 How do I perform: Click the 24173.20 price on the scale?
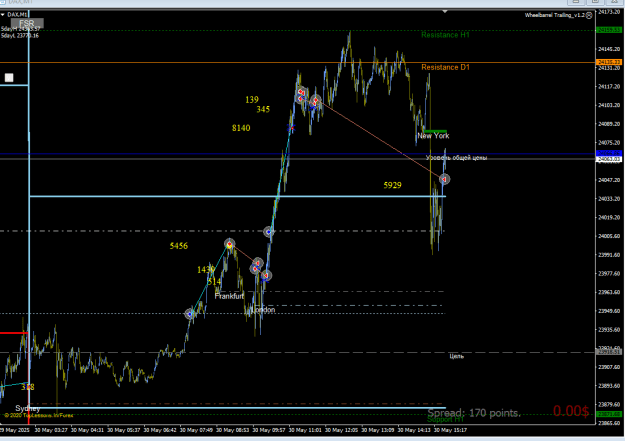(x=609, y=12)
